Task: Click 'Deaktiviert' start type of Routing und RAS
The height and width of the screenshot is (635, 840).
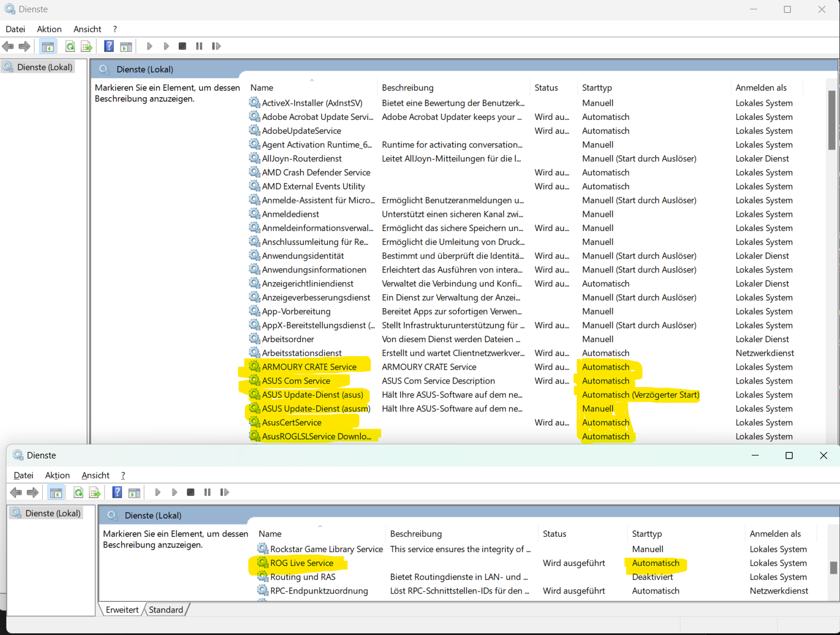Action: coord(652,577)
